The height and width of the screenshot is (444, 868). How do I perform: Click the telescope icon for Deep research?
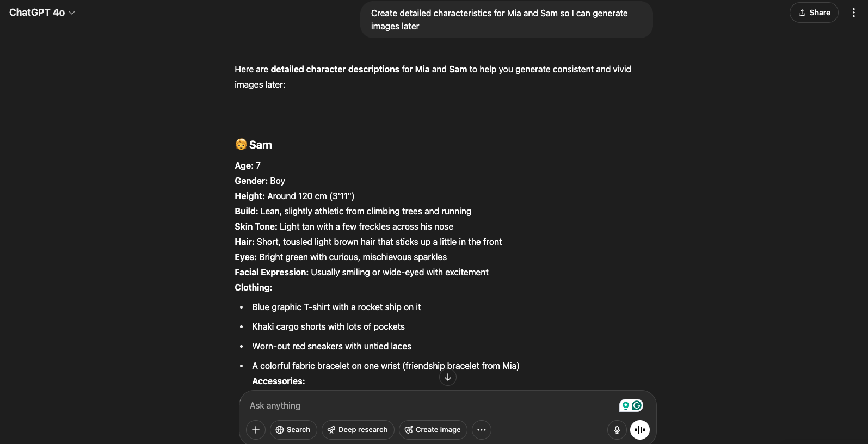pyautogui.click(x=331, y=429)
